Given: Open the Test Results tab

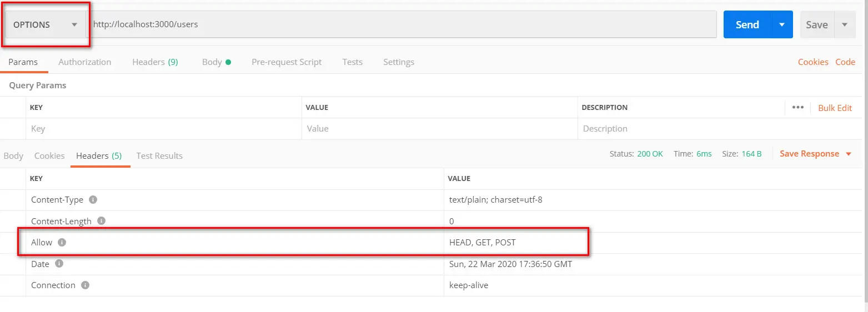Looking at the screenshot, I should (x=159, y=155).
